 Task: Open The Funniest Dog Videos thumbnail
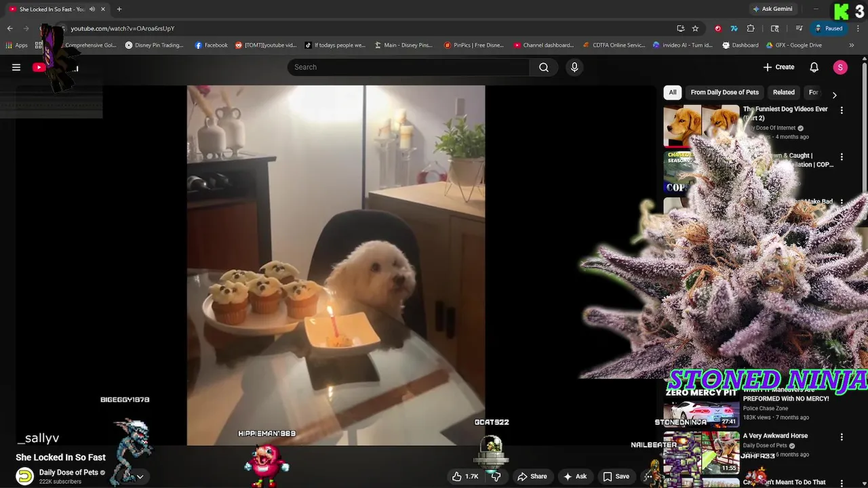(x=701, y=125)
